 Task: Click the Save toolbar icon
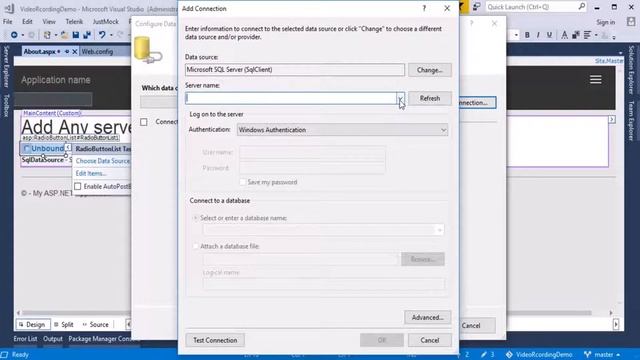[x=76, y=35]
